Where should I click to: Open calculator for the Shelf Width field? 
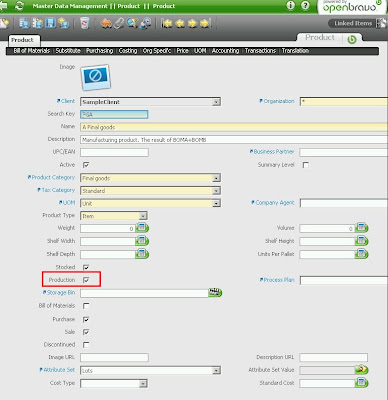pyautogui.click(x=142, y=241)
